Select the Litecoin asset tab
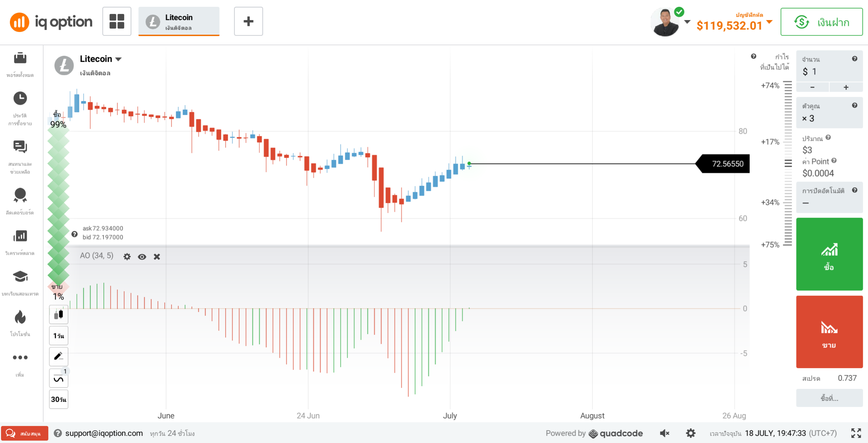This screenshot has height=443, width=868. 179,21
